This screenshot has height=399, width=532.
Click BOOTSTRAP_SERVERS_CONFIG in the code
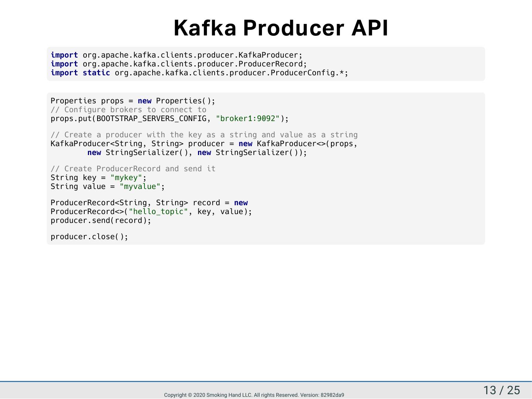click(x=151, y=118)
